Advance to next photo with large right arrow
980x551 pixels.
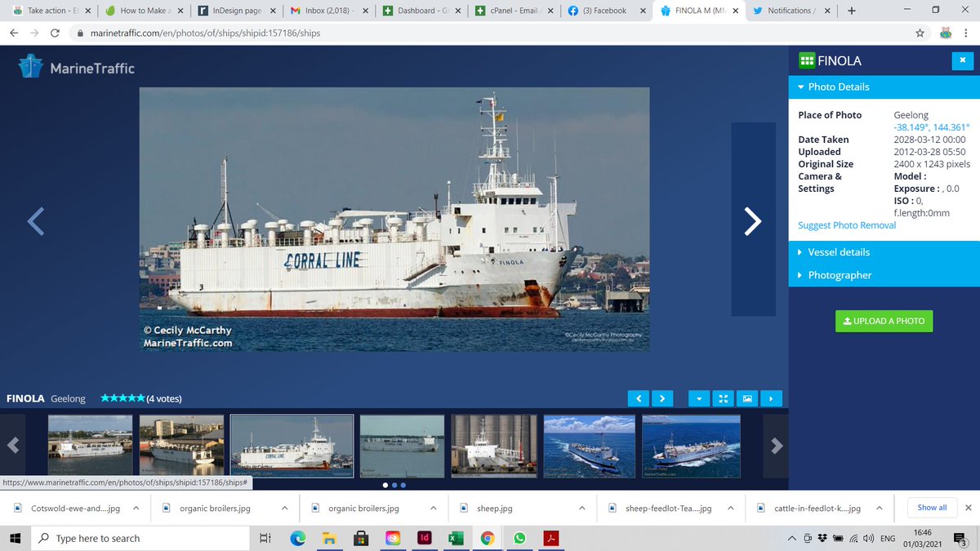coord(753,220)
